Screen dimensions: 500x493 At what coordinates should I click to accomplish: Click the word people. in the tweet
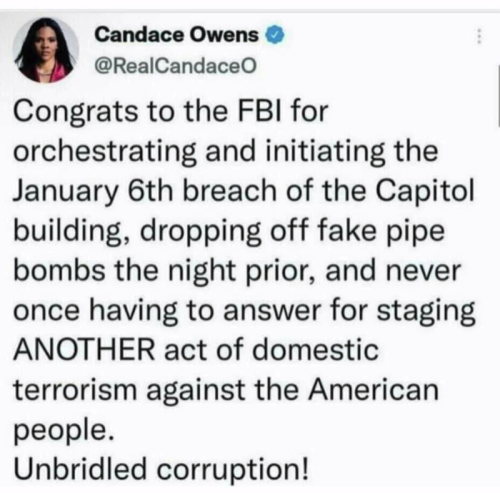[x=64, y=431]
